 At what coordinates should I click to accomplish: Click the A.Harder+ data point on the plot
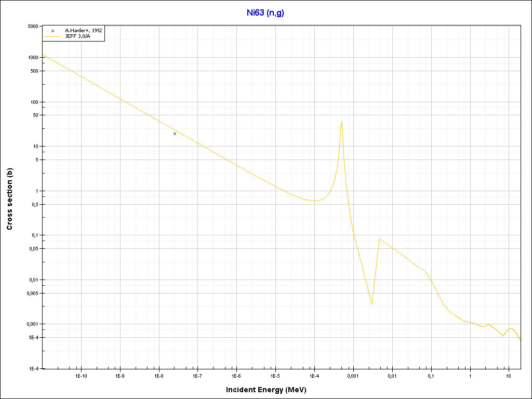coord(175,134)
